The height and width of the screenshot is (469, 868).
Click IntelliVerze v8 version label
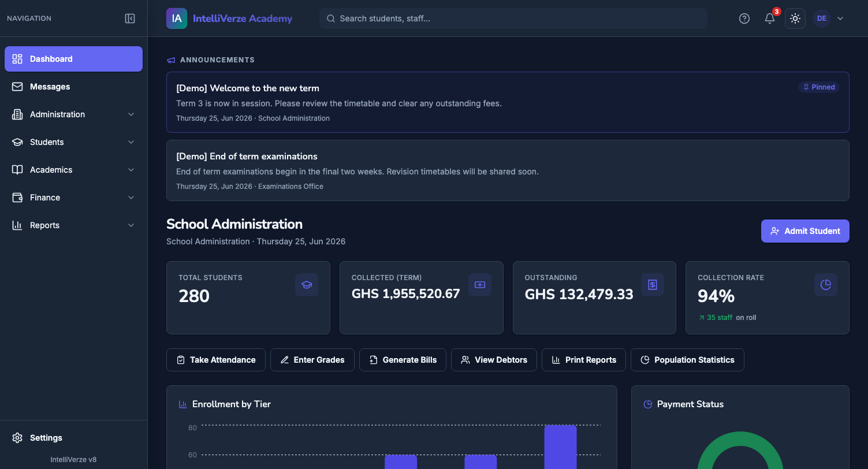click(x=73, y=460)
